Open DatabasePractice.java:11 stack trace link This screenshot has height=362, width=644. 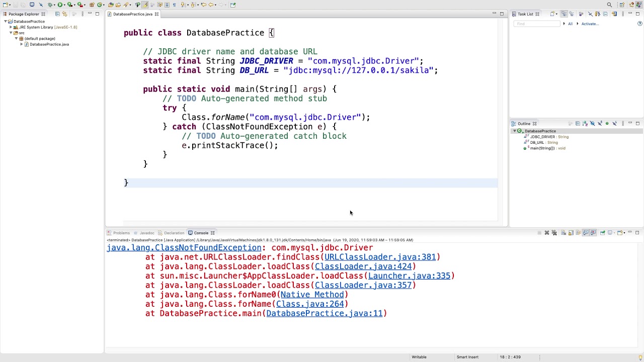coord(324,313)
